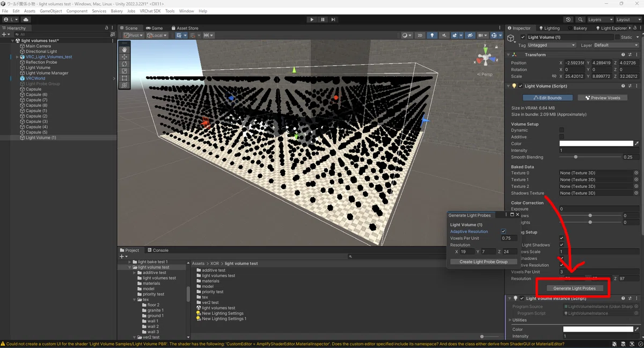The width and height of the screenshot is (644, 348).
Task: Switch to the Game tab
Action: [154, 28]
